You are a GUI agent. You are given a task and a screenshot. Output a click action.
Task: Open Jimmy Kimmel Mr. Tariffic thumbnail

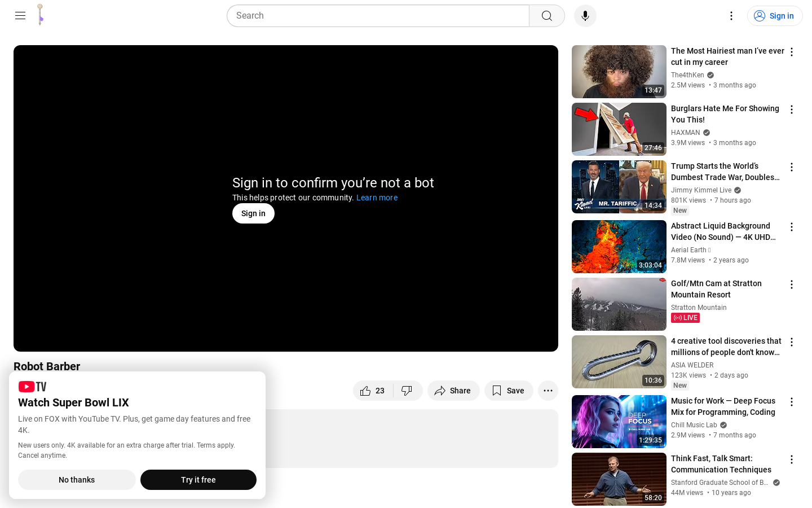click(x=619, y=187)
